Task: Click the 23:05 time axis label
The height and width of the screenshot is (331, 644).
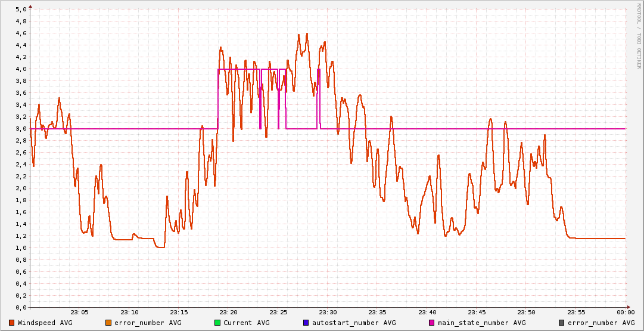Action: (x=80, y=312)
